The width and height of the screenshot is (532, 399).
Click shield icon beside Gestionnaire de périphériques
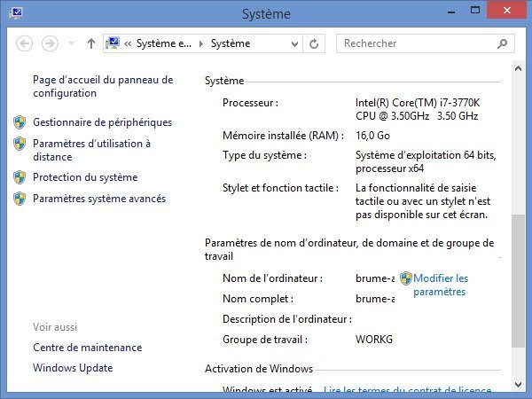click(x=20, y=122)
